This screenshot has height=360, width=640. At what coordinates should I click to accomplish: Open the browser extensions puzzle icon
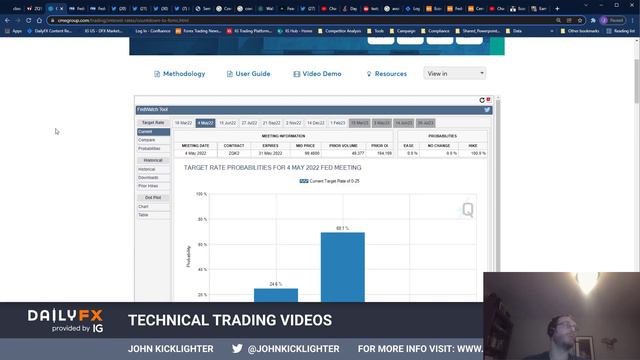click(x=593, y=20)
